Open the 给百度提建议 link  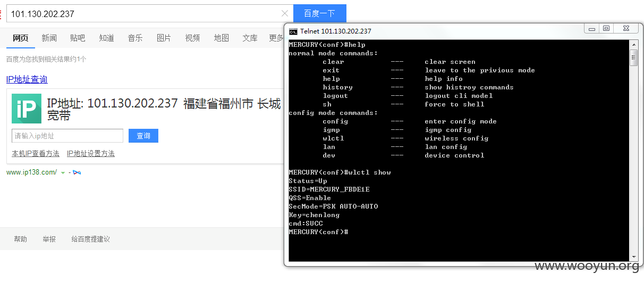click(x=91, y=239)
